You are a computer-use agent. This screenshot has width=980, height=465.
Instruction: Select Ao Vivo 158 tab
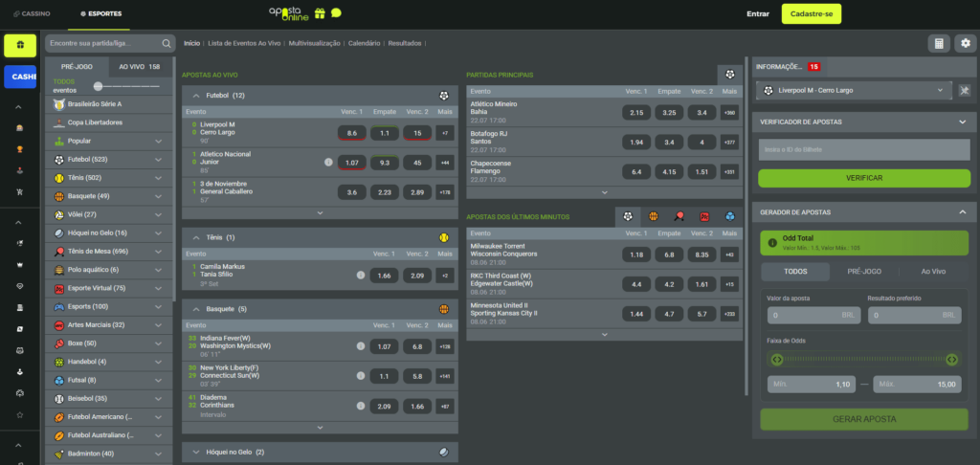(140, 66)
